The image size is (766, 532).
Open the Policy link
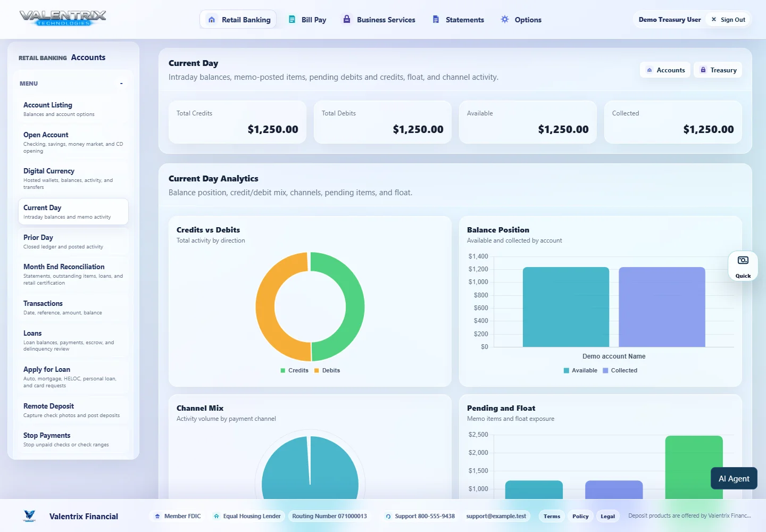click(580, 516)
